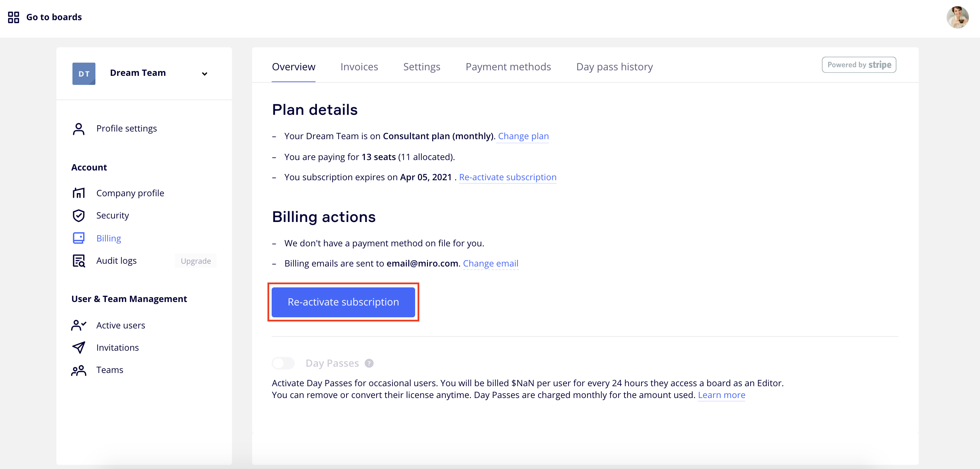The image size is (980, 469).
Task: Expand the Dream Team dropdown chevron
Action: (204, 74)
